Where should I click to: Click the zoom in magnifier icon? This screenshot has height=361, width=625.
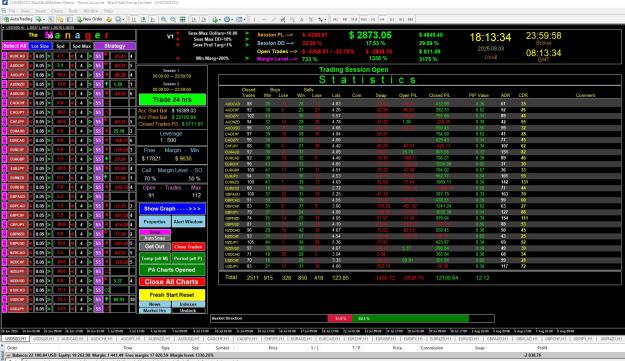click(x=164, y=19)
